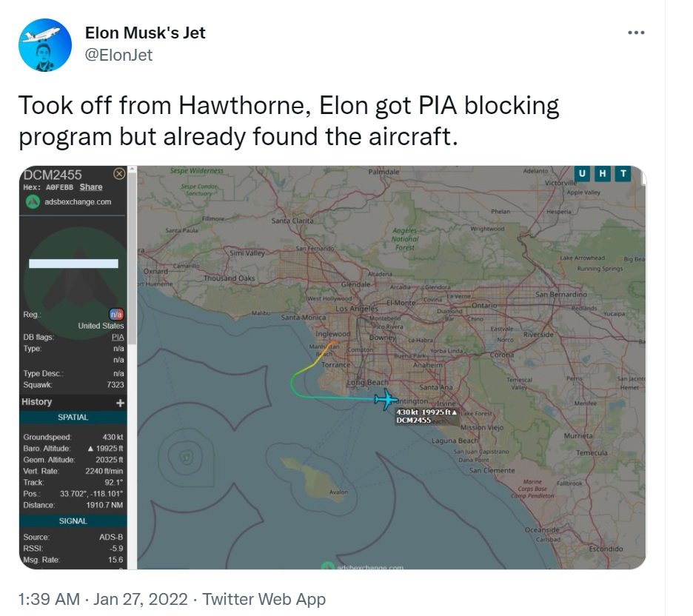Toggle the H map button
The height and width of the screenshot is (616, 693).
click(x=603, y=174)
